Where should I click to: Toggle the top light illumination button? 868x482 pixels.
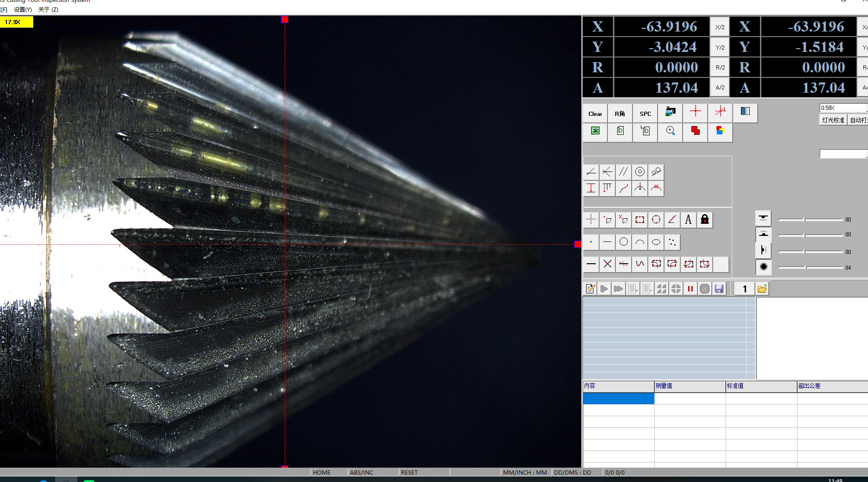763,218
